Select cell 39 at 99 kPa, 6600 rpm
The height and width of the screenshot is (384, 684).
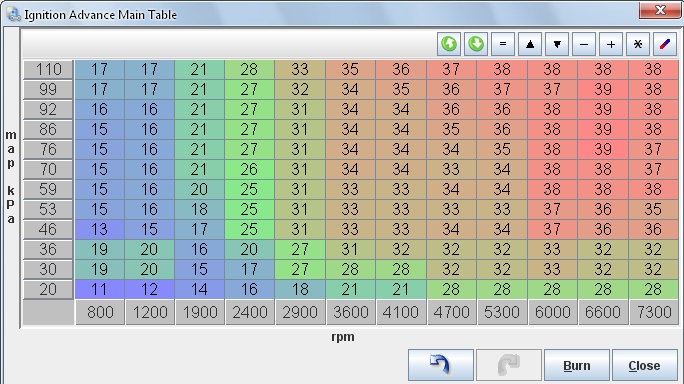coord(603,89)
